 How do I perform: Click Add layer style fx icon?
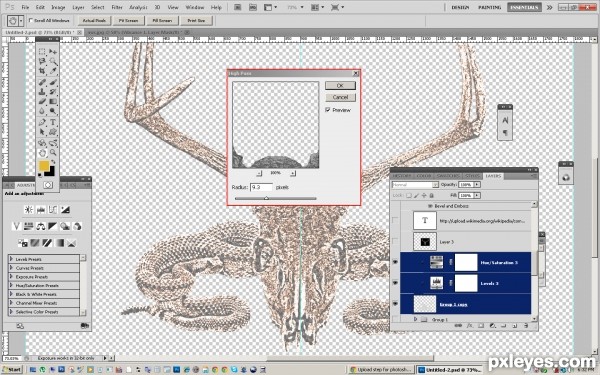tap(469, 326)
